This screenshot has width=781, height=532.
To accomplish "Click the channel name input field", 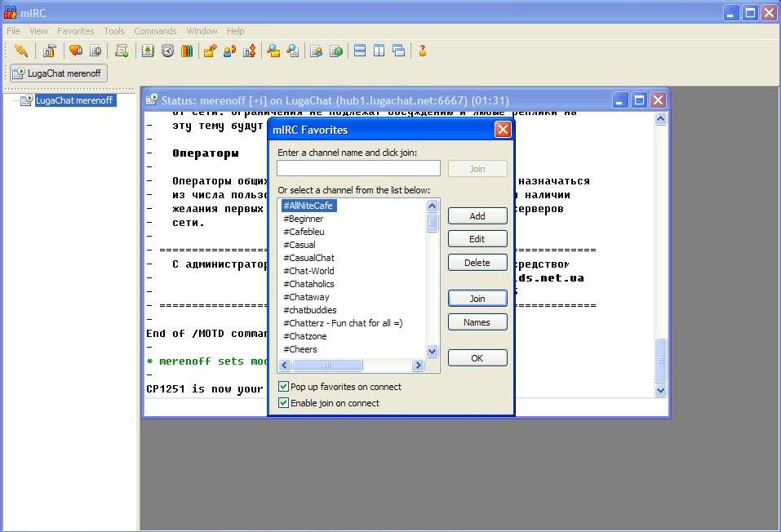I will (x=358, y=168).
